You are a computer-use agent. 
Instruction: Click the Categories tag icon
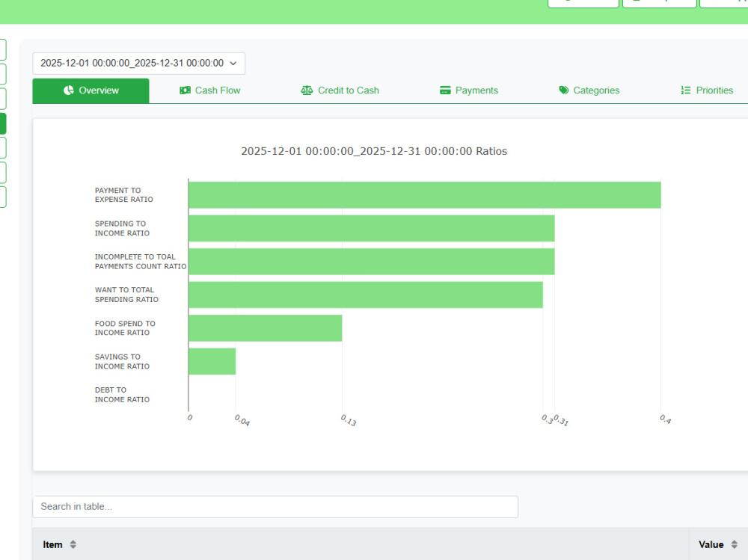[x=564, y=90]
